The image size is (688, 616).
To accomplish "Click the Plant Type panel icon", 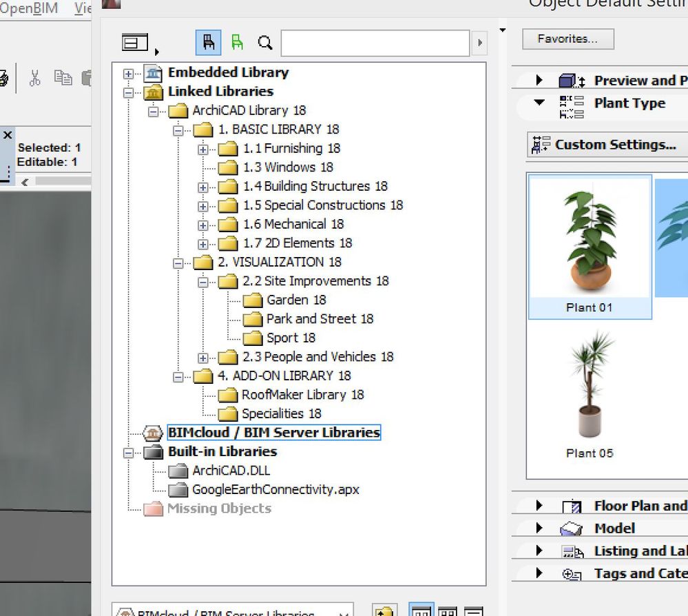I will [572, 107].
